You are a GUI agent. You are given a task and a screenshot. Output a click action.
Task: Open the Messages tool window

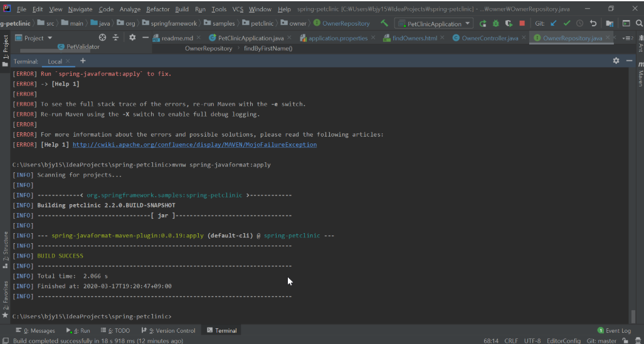pyautogui.click(x=35, y=330)
